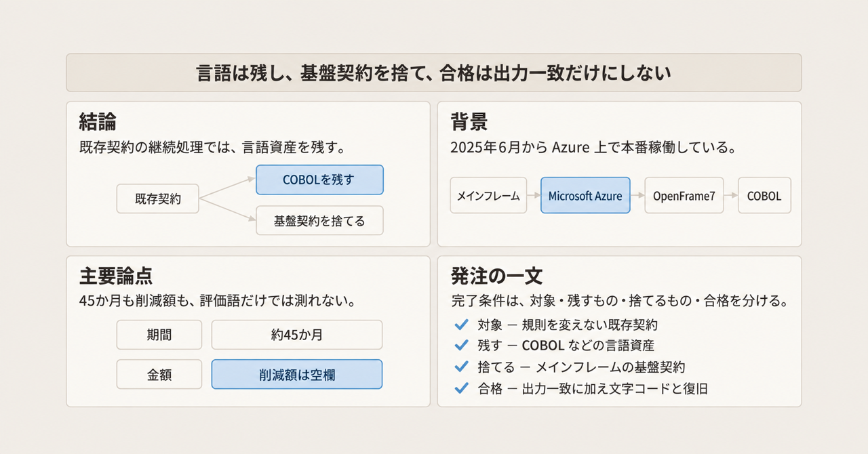Click the checkmark beside 残す — COBOL などの言語資産
This screenshot has height=454, width=868.
coord(461,346)
